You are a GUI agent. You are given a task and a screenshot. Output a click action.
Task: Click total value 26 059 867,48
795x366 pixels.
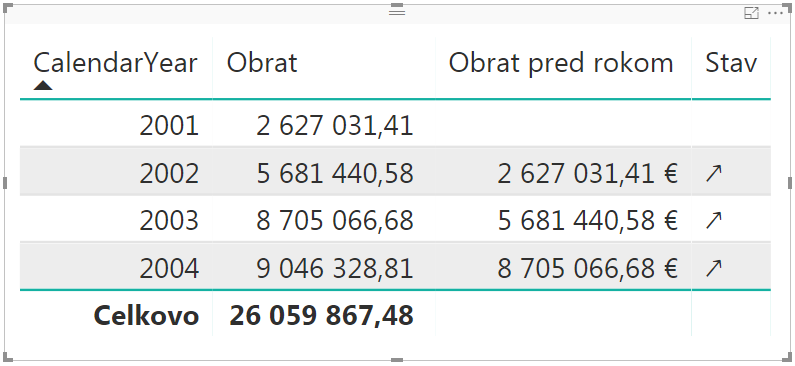[321, 315]
